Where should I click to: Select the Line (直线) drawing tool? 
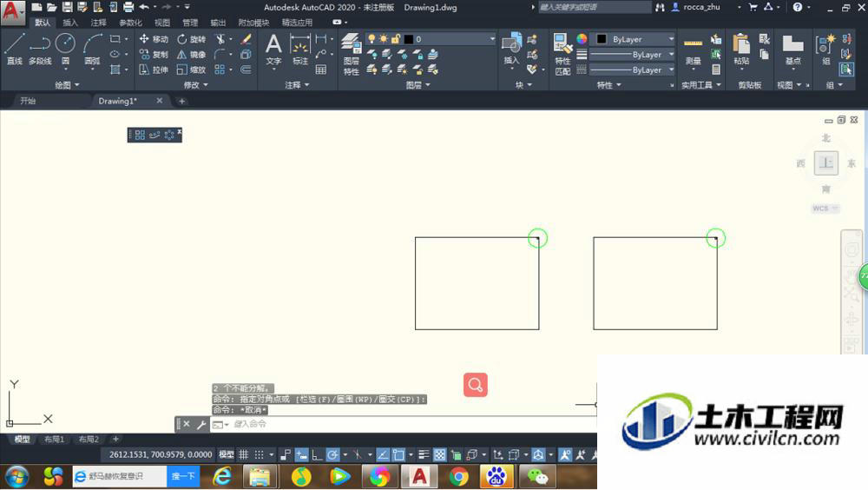click(15, 50)
